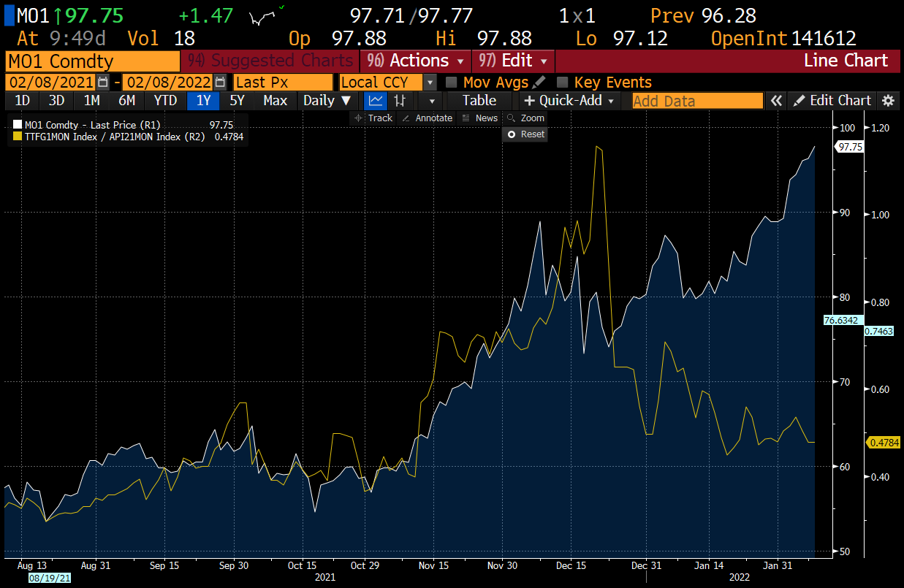Click the yellow TTFG1MON legend swatch
The width and height of the screenshot is (904, 588).
coord(18,136)
